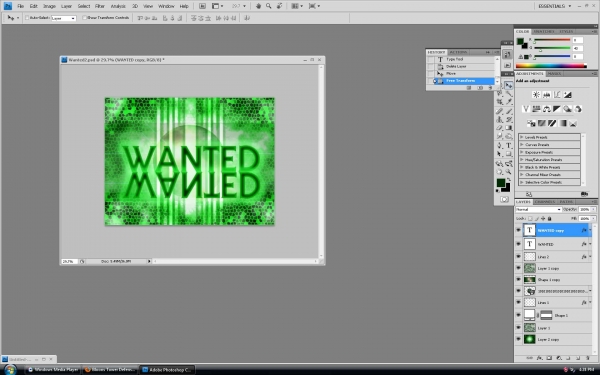Enable Auto-Select checkbox

[27, 18]
